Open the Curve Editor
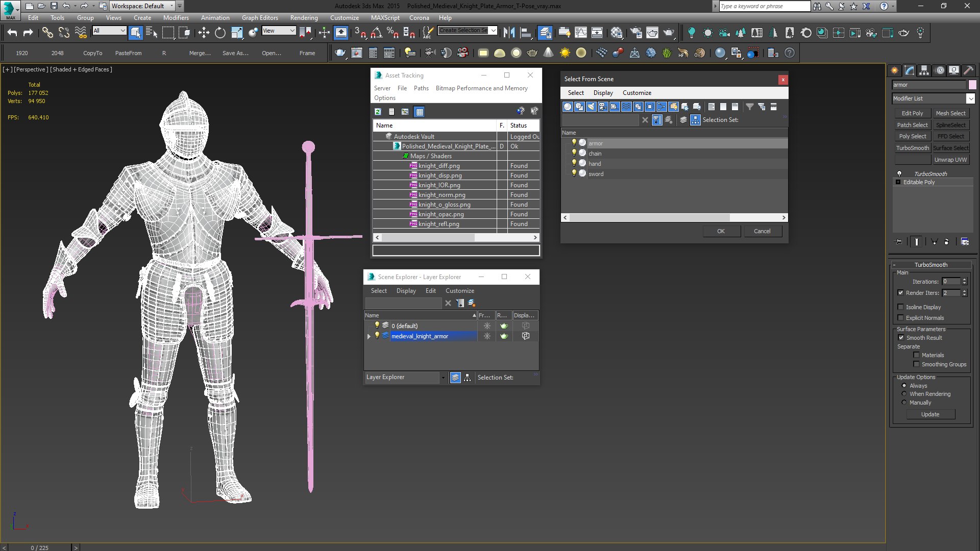The image size is (980, 551). 581,33
